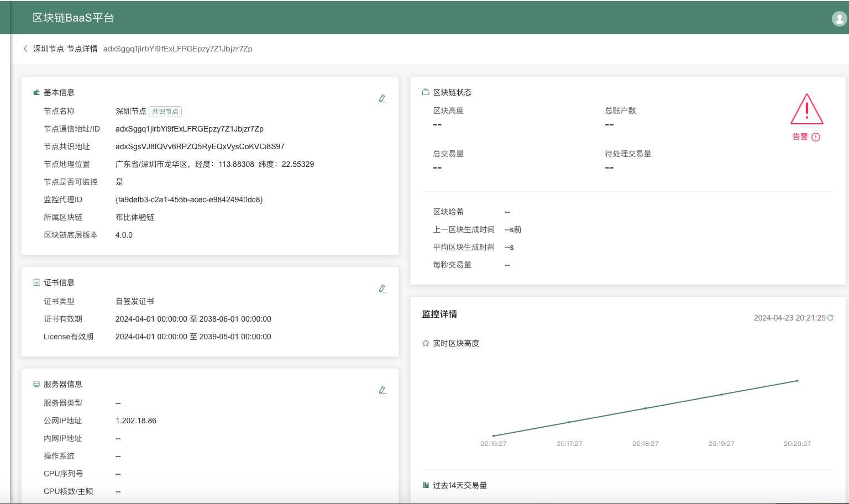Click the 自签发证书 value
Image resolution: width=849 pixels, height=504 pixels.
click(x=135, y=301)
